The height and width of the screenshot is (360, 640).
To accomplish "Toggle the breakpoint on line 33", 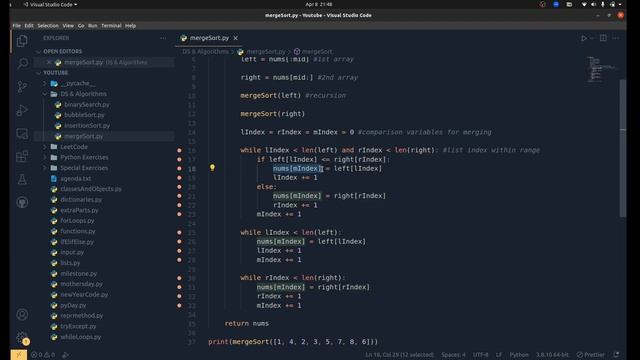I will coord(179,305).
